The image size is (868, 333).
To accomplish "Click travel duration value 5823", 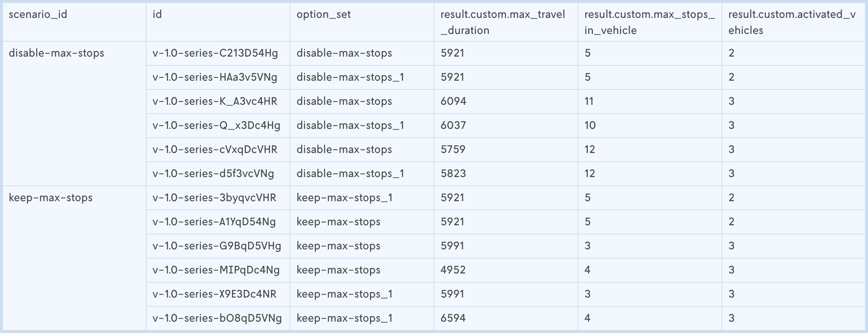I will coord(453,174).
